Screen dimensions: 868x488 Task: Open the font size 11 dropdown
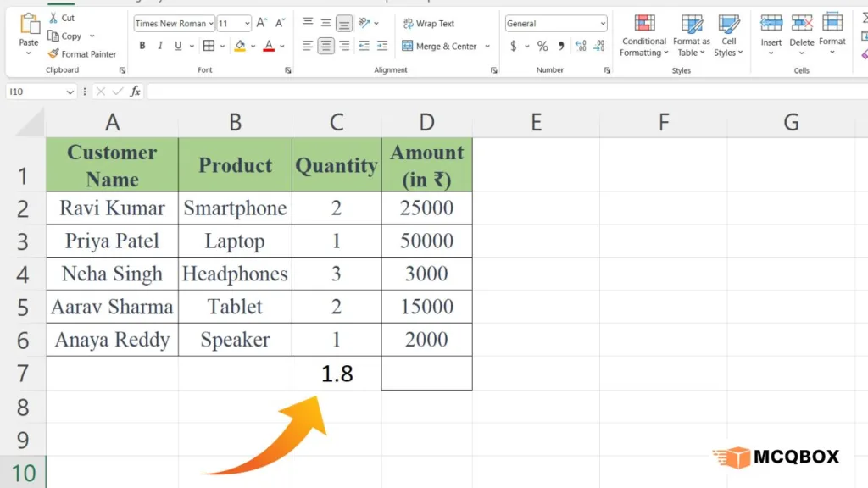tap(247, 24)
